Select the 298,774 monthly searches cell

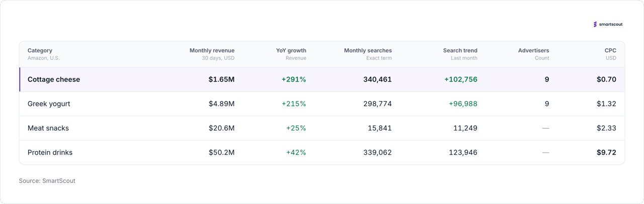pos(377,104)
